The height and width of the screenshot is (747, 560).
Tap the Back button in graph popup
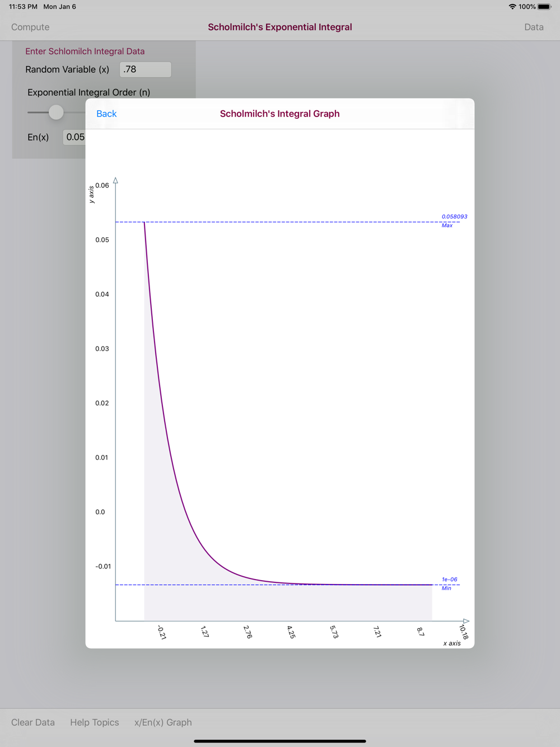(x=106, y=114)
